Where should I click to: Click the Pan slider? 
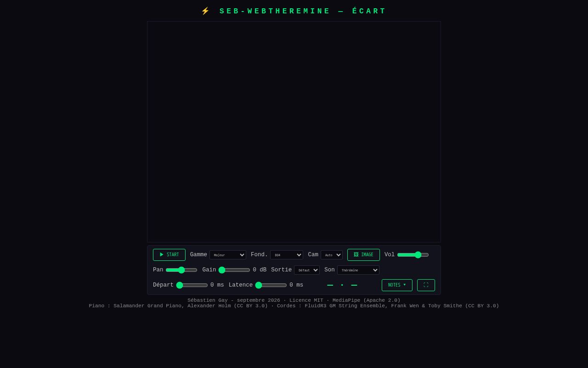click(181, 270)
